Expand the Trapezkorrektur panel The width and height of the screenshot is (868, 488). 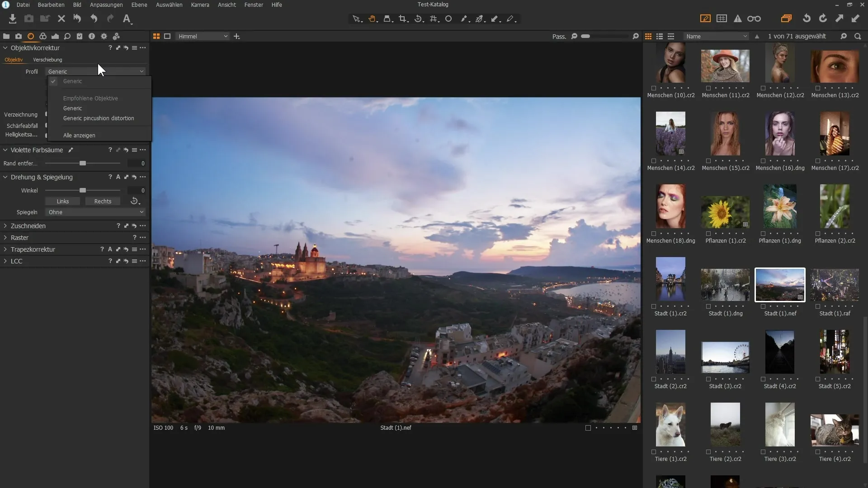tap(5, 249)
